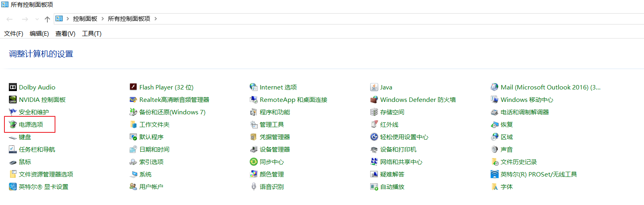Click the 网络和共享中心 icon
Image resolution: width=644 pixels, height=205 pixels.
pos(374,162)
